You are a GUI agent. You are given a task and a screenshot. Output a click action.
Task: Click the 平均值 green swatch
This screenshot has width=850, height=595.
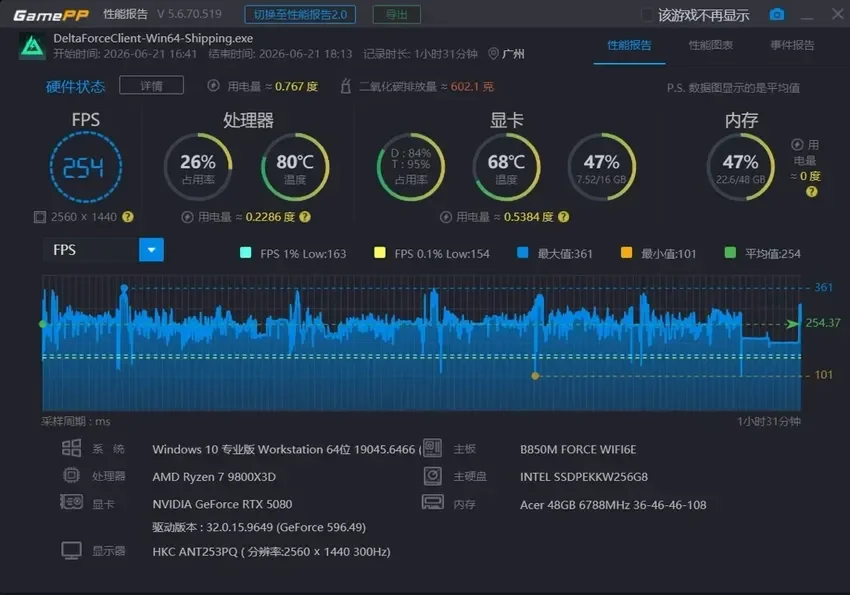click(x=730, y=253)
